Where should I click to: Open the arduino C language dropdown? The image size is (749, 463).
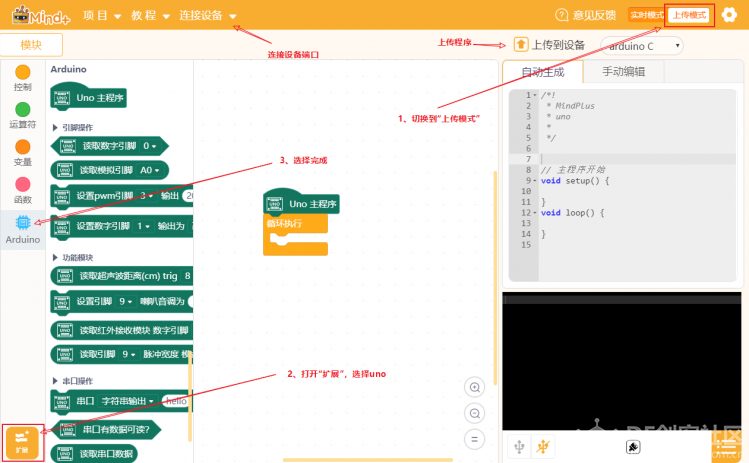(x=642, y=46)
